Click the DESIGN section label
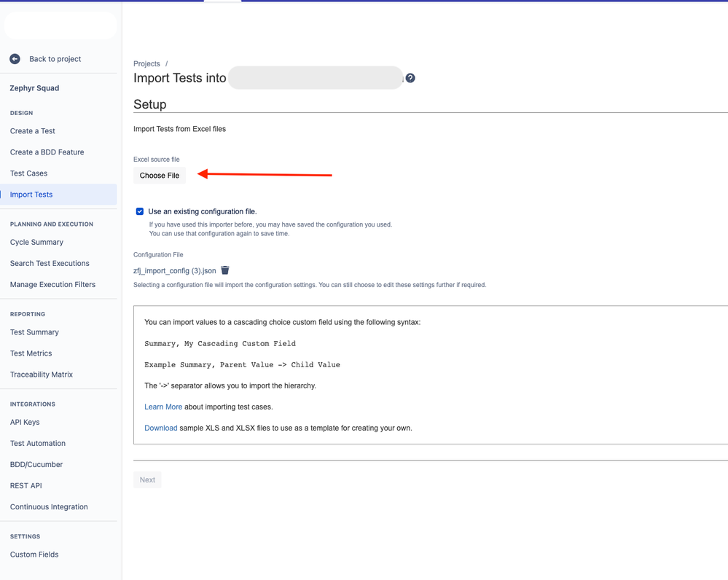 [x=21, y=114]
